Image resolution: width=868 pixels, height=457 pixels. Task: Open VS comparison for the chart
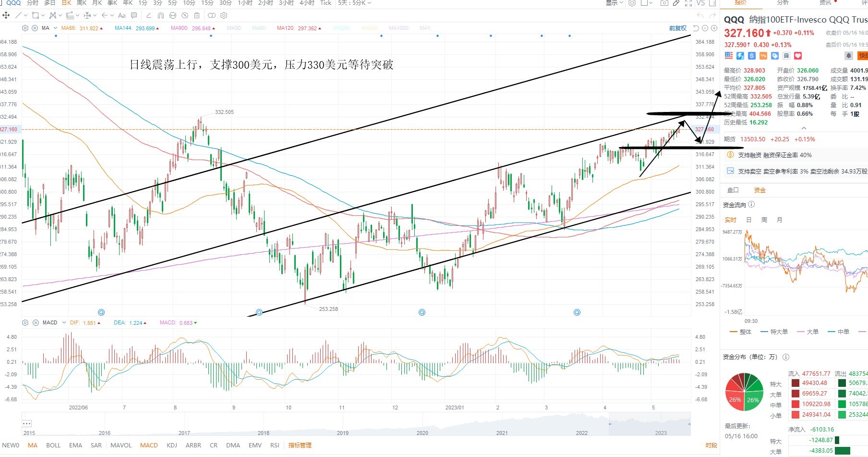(701, 3)
